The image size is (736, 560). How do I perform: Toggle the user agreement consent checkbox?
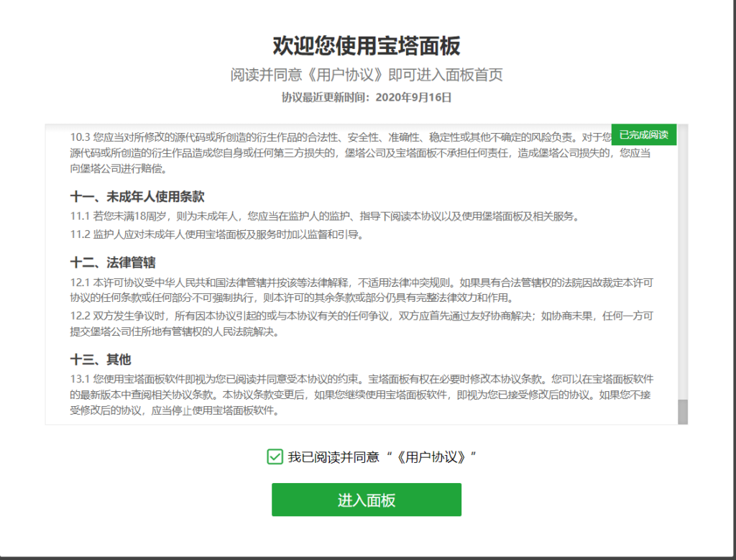(275, 456)
